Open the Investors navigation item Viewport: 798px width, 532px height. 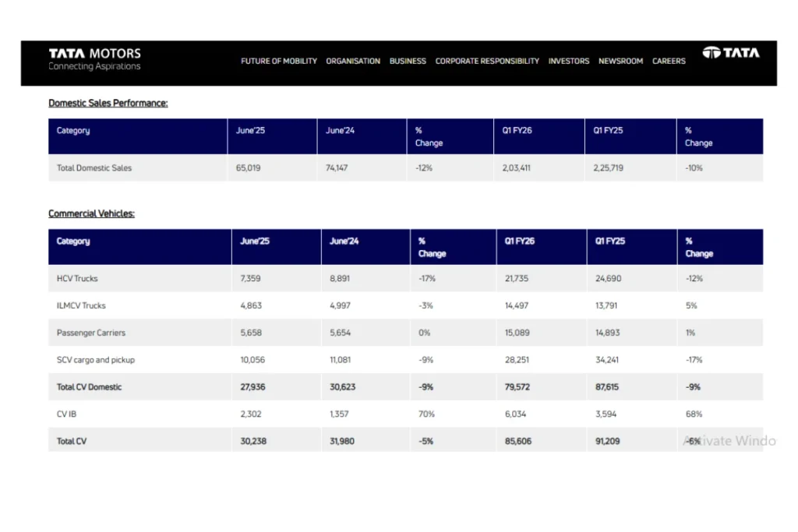tap(568, 61)
